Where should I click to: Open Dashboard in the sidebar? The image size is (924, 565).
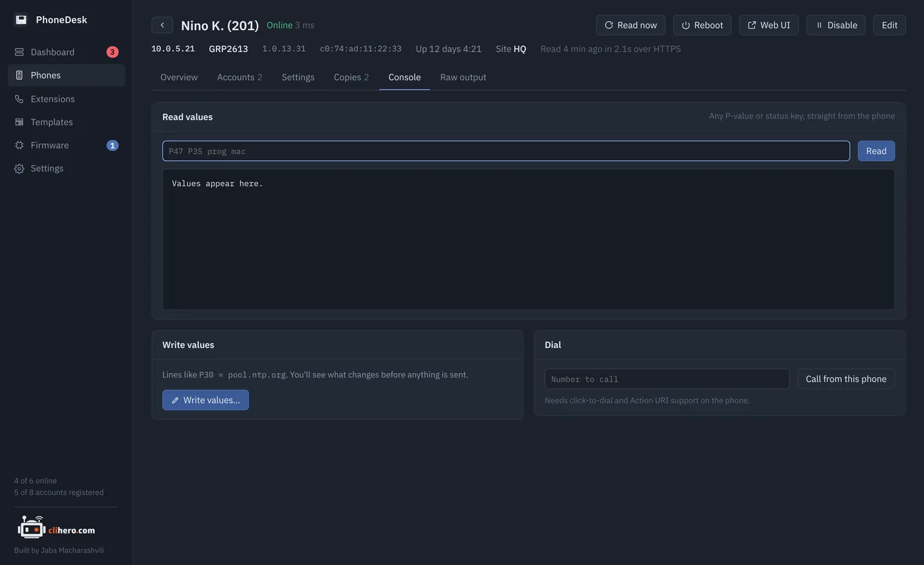point(66,52)
